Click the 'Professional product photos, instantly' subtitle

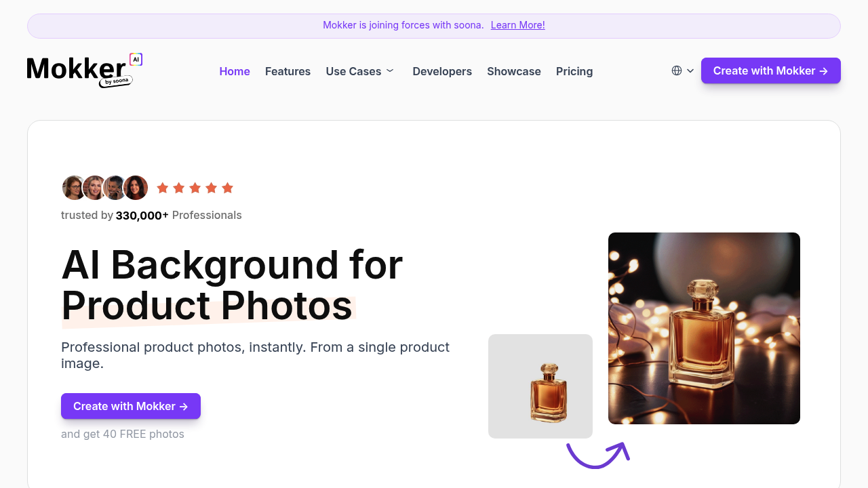pyautogui.click(x=255, y=355)
